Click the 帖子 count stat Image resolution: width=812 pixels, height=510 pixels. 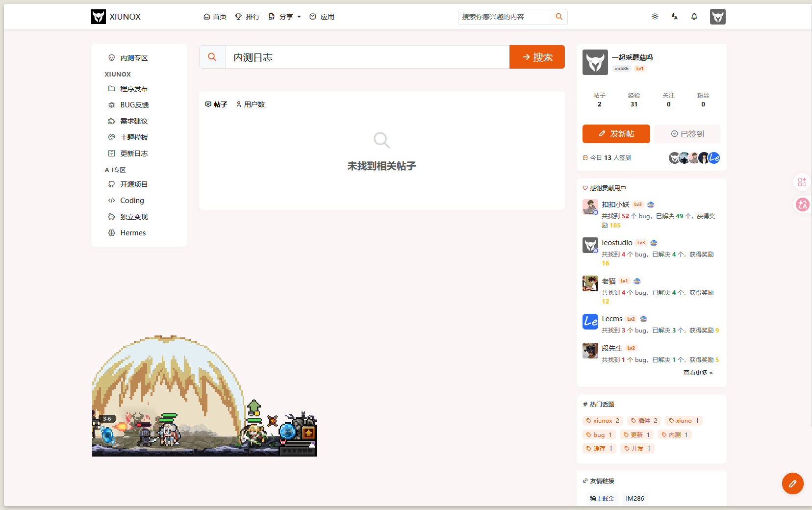pos(599,100)
